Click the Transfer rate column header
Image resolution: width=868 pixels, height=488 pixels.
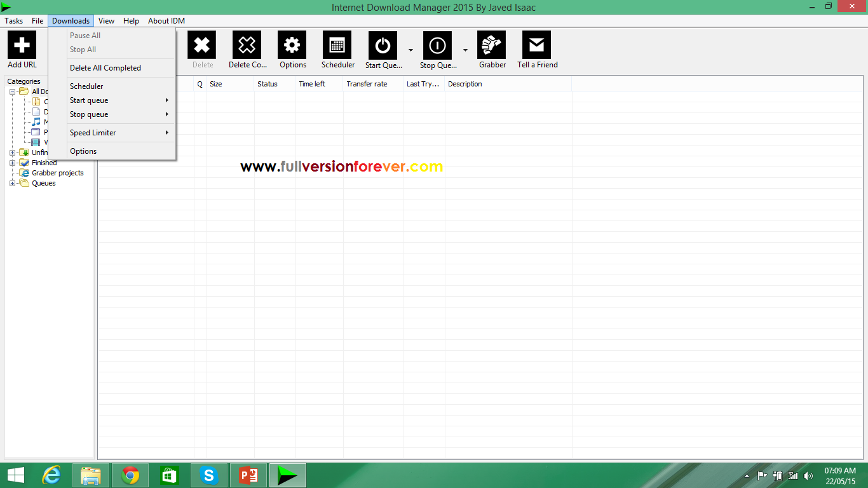(373, 84)
